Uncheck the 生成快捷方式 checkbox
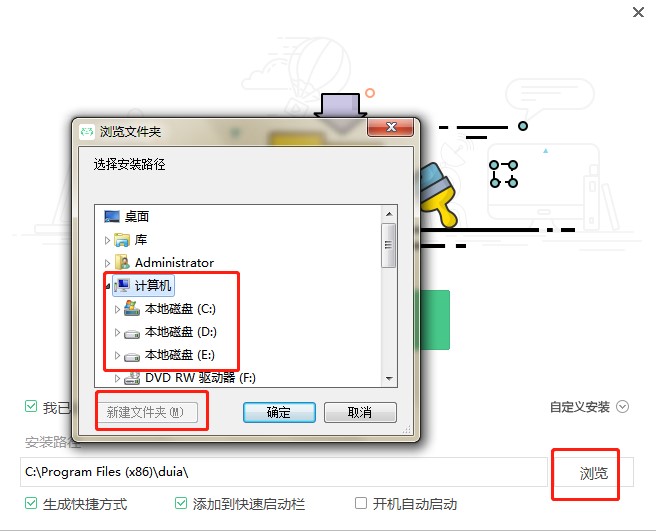This screenshot has height=531, width=656. (x=31, y=503)
